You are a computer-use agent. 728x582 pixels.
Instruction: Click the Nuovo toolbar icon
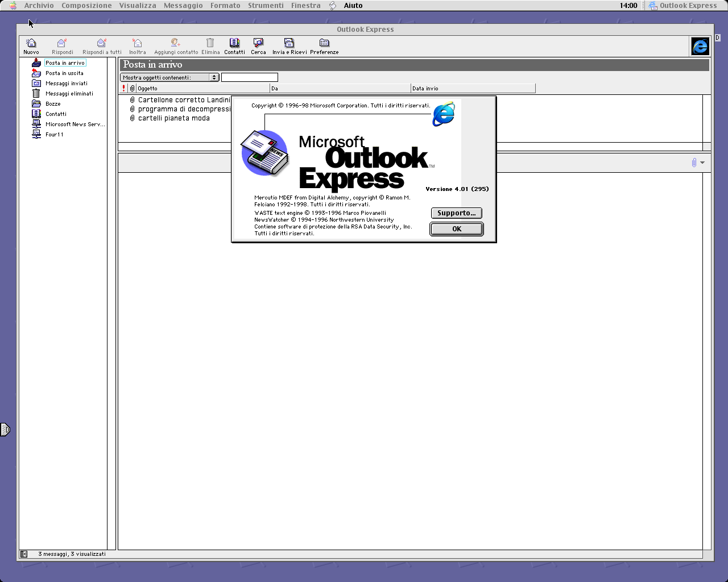tap(31, 46)
